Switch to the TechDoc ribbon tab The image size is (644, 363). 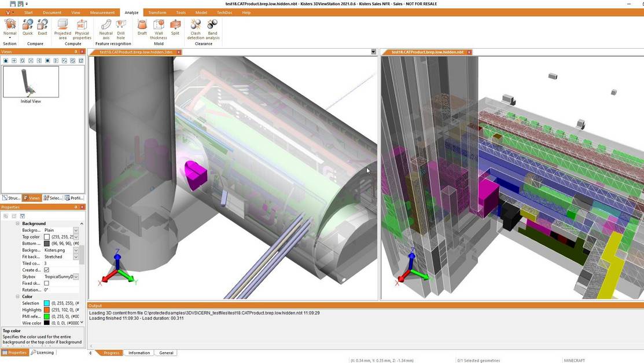tap(225, 13)
